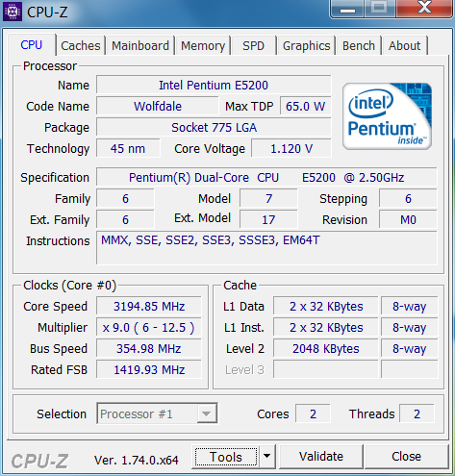This screenshot has height=476, width=455.
Task: Close window using title bar X
Action: 424,9
